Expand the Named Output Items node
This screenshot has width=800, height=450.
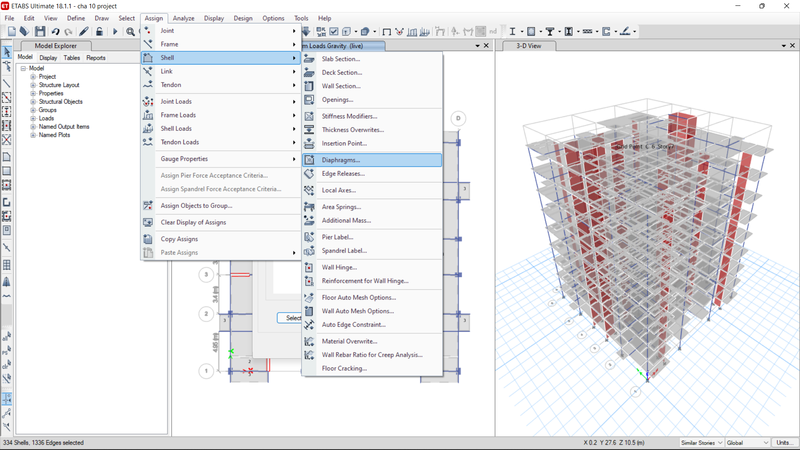point(33,127)
